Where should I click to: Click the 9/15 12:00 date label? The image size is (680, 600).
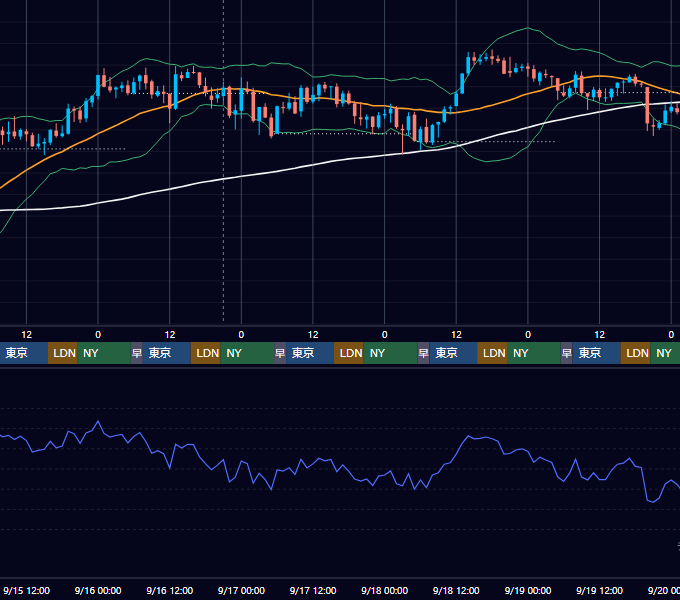pos(26,590)
